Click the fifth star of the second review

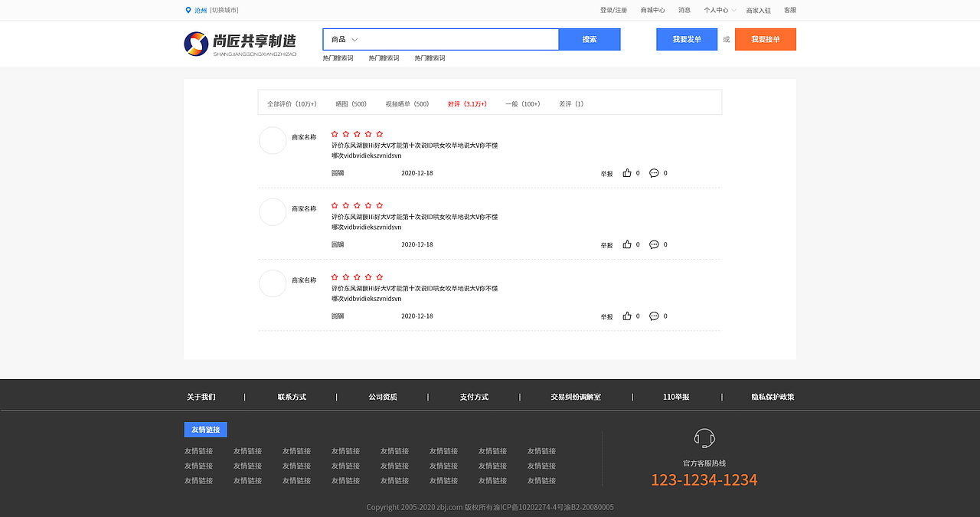380,205
